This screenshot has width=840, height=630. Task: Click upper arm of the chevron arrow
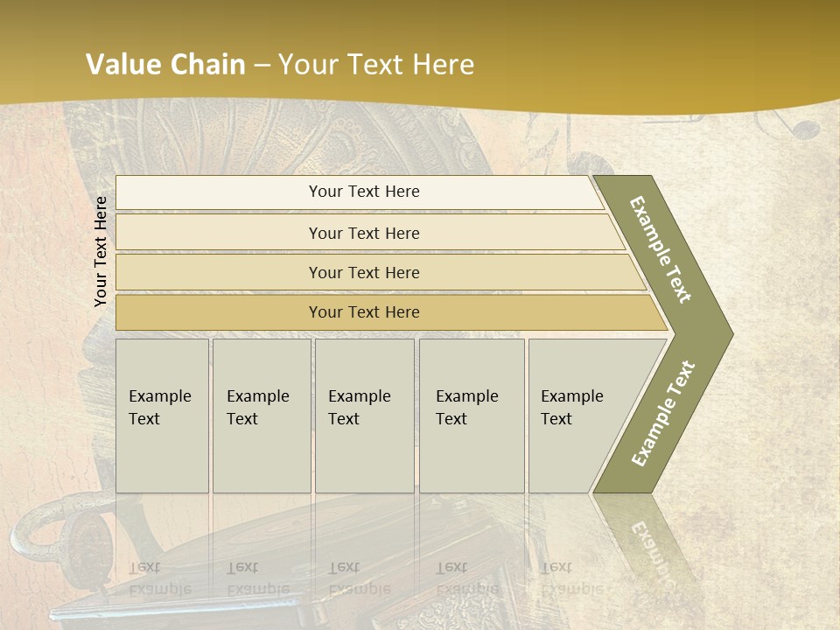point(661,249)
